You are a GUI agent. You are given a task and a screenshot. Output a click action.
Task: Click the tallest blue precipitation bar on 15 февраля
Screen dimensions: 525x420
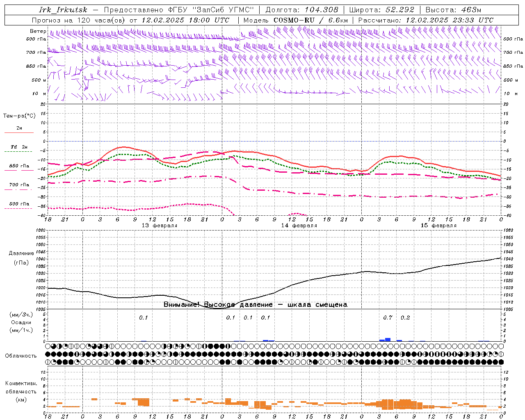click(x=388, y=340)
